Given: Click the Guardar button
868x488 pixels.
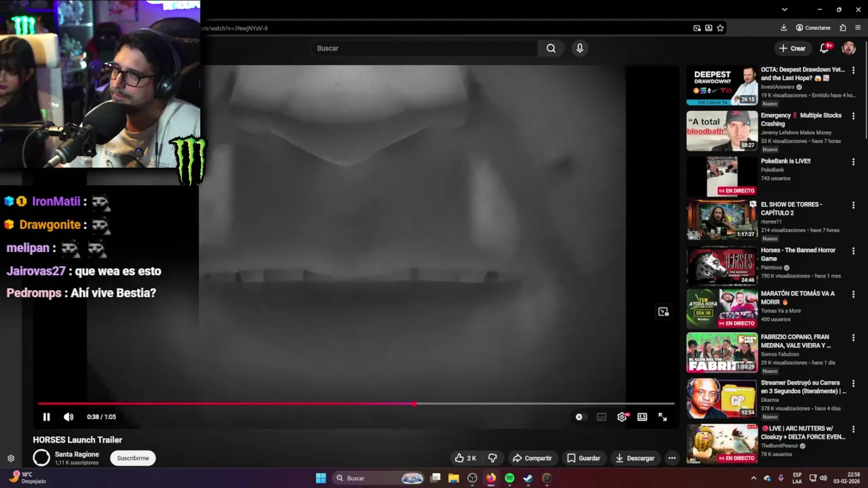Looking at the screenshot, I should (x=583, y=458).
